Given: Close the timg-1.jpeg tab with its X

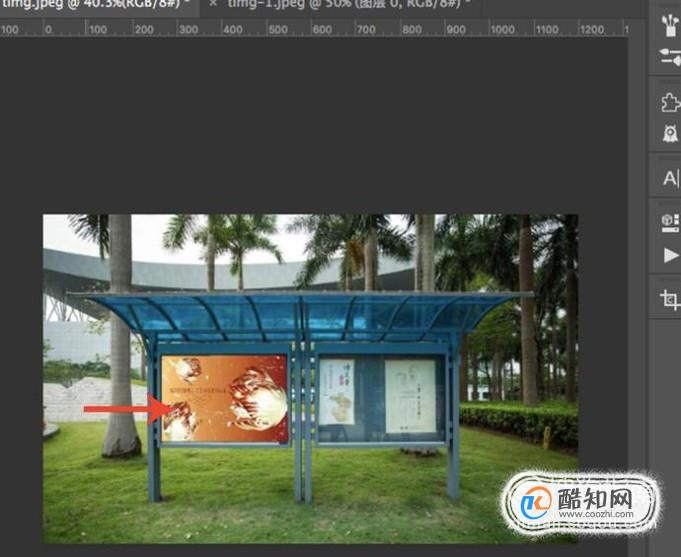Looking at the screenshot, I should point(213,4).
